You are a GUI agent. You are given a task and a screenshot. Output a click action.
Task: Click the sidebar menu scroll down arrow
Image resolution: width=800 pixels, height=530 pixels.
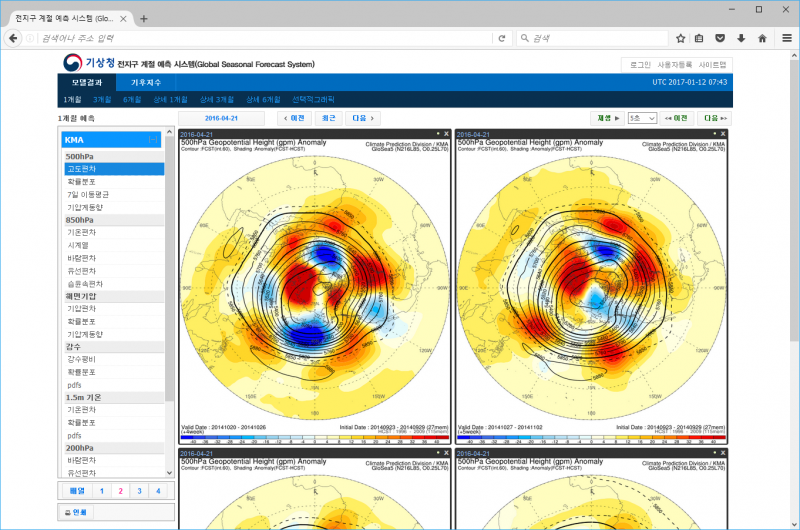(x=169, y=472)
